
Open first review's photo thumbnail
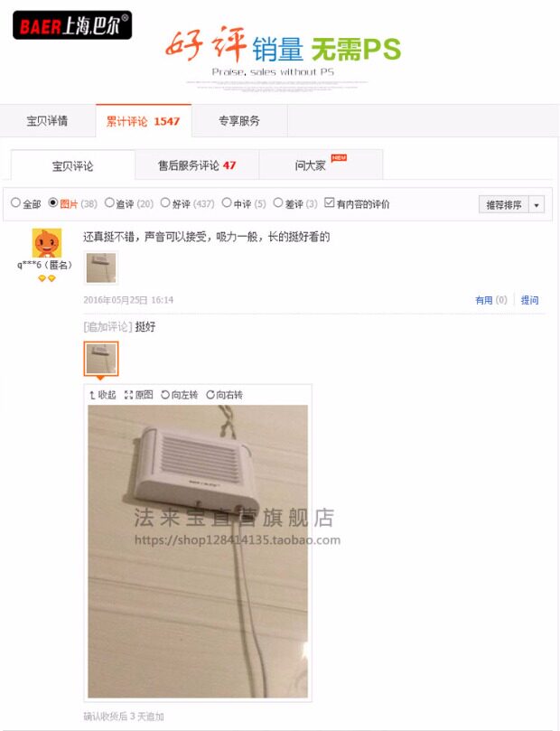click(x=101, y=267)
